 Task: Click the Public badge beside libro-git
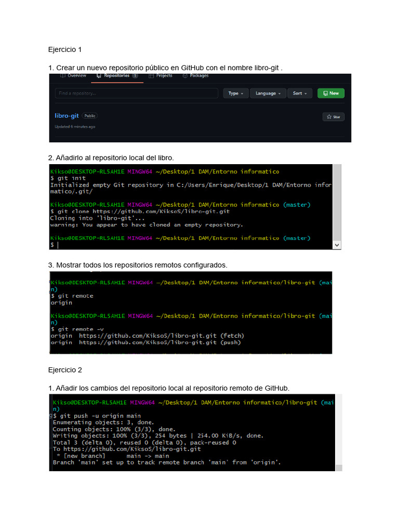tap(89, 116)
